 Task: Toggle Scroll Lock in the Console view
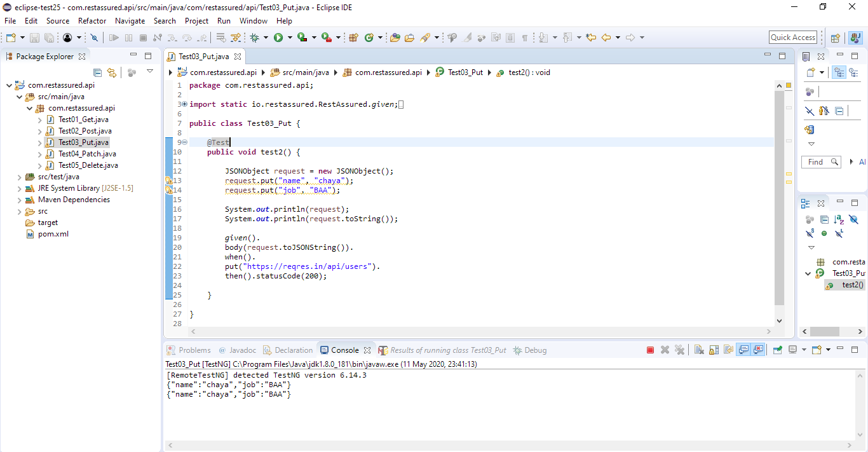pos(714,350)
